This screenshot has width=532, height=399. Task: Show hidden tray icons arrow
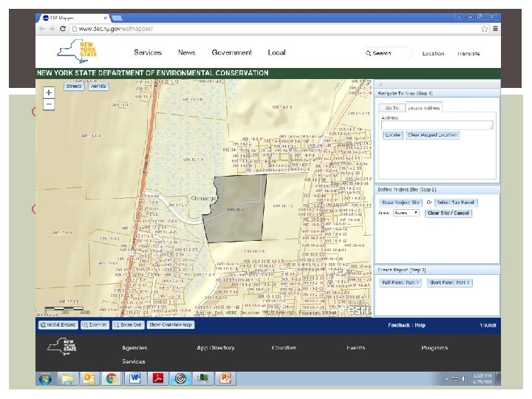pos(446,378)
